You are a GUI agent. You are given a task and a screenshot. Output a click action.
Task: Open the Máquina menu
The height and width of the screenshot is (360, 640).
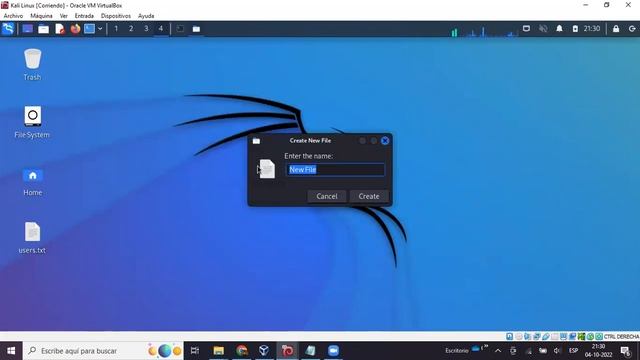click(41, 16)
